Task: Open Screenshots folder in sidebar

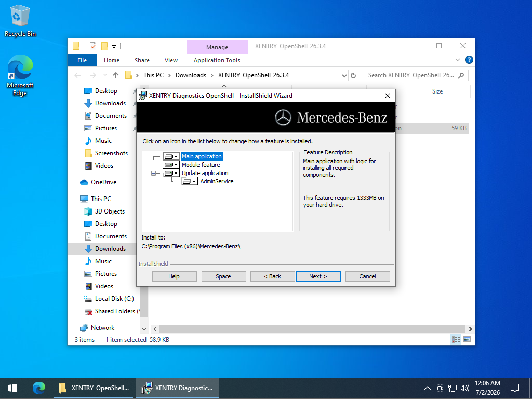Action: [x=111, y=153]
